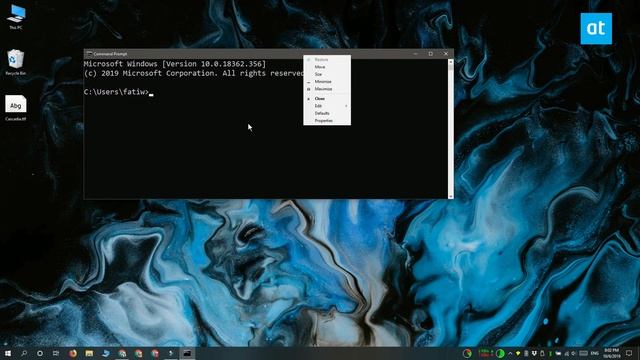Close the Command Prompt window
The width and height of the screenshot is (640, 360).
(x=446, y=53)
